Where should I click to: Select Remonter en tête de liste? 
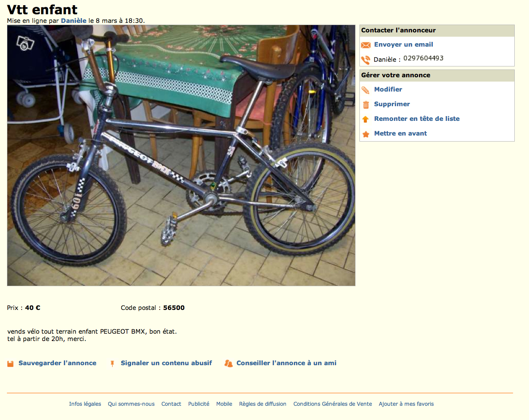tap(417, 119)
